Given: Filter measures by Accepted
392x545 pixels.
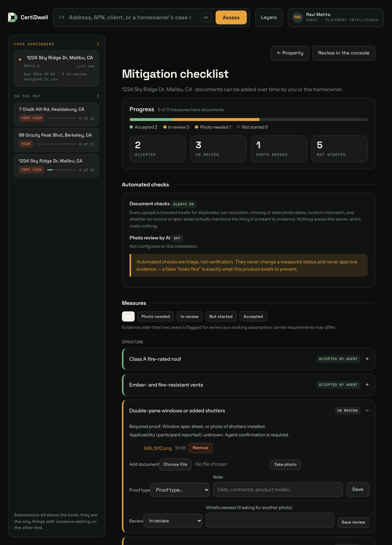Looking at the screenshot, I should tap(253, 316).
